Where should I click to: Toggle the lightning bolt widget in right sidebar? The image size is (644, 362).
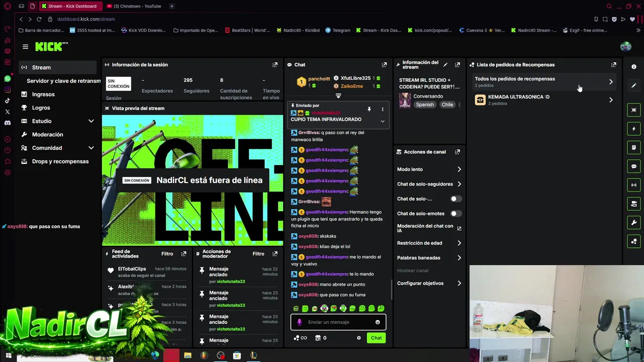click(x=634, y=129)
